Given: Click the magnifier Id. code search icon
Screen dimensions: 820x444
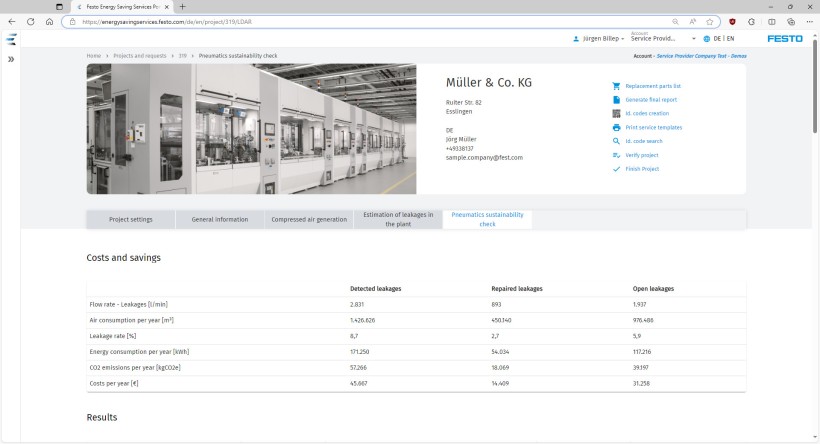Looking at the screenshot, I should (616, 141).
